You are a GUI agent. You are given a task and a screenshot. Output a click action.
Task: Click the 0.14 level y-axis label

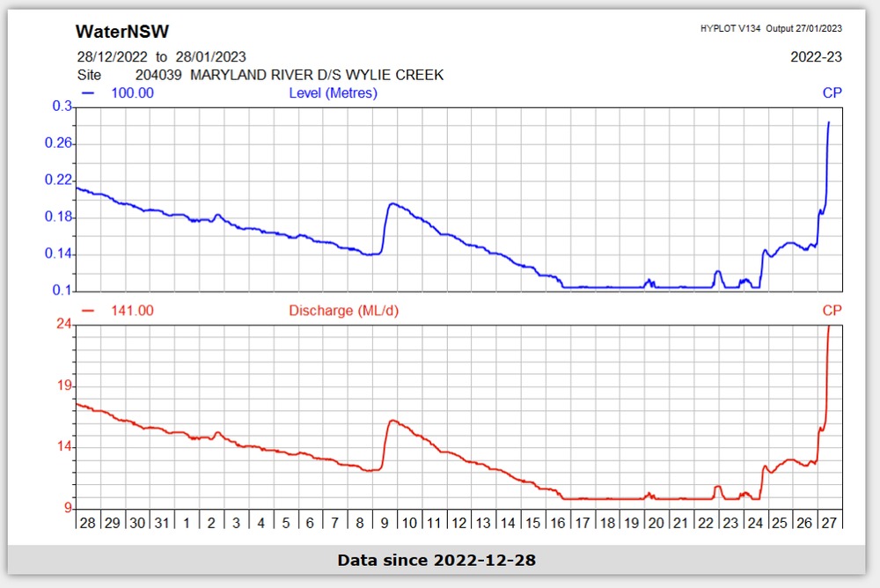pos(60,254)
